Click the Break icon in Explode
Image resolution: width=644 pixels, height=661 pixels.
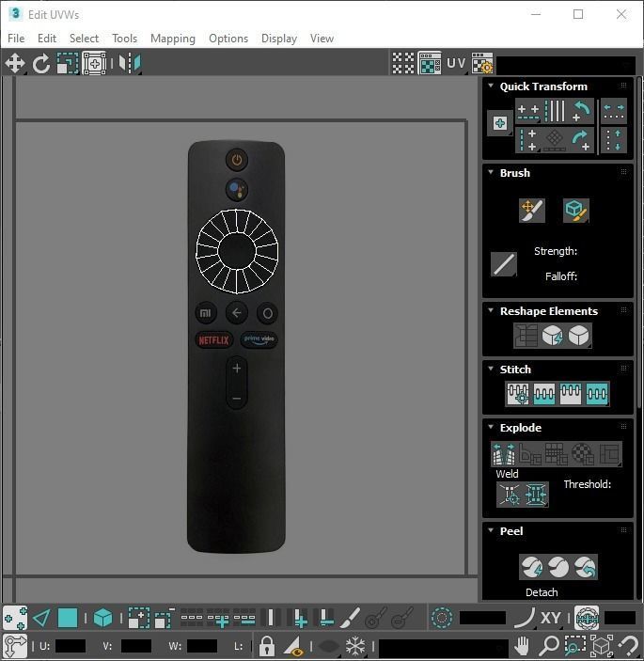(x=504, y=453)
